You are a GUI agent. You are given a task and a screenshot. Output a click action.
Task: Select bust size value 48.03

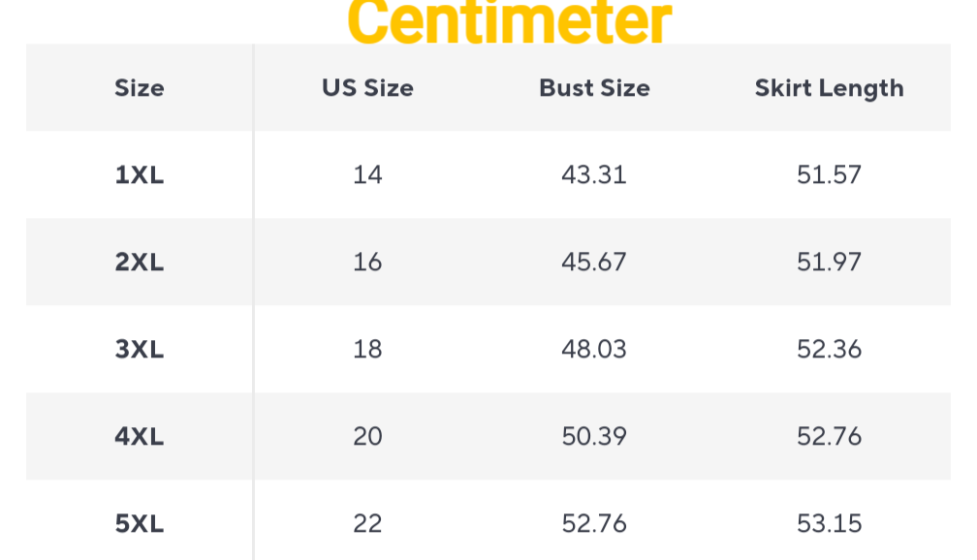tap(594, 350)
